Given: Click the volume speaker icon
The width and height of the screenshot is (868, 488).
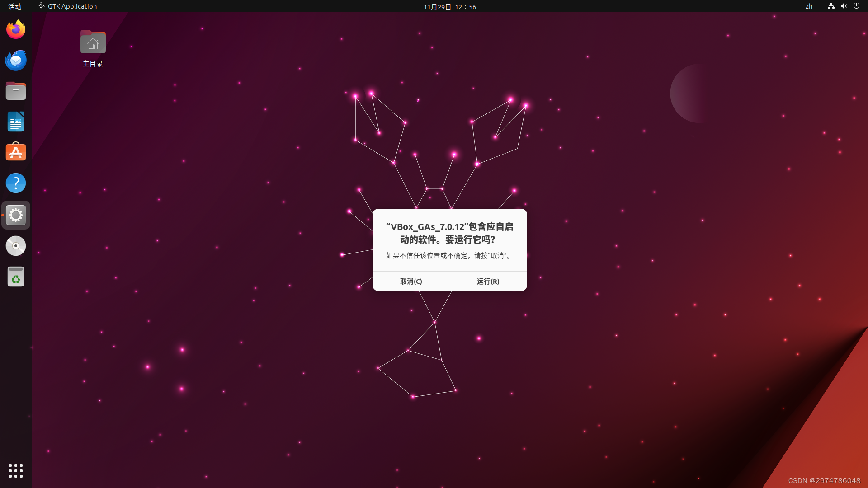Looking at the screenshot, I should (x=844, y=6).
